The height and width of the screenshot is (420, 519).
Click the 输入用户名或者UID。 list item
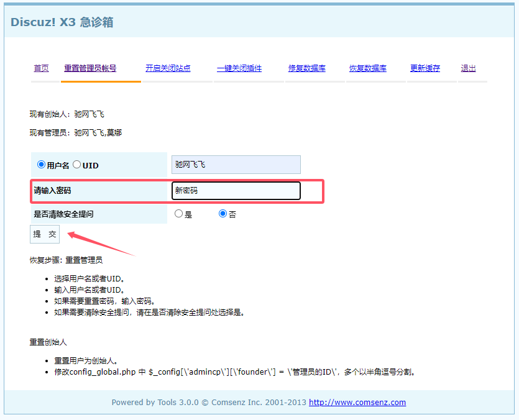click(x=90, y=290)
